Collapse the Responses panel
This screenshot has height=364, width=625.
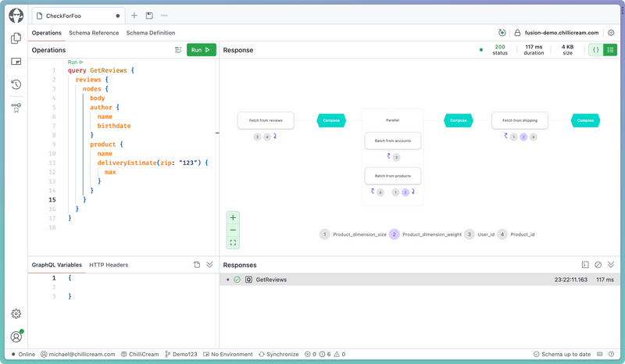point(611,265)
